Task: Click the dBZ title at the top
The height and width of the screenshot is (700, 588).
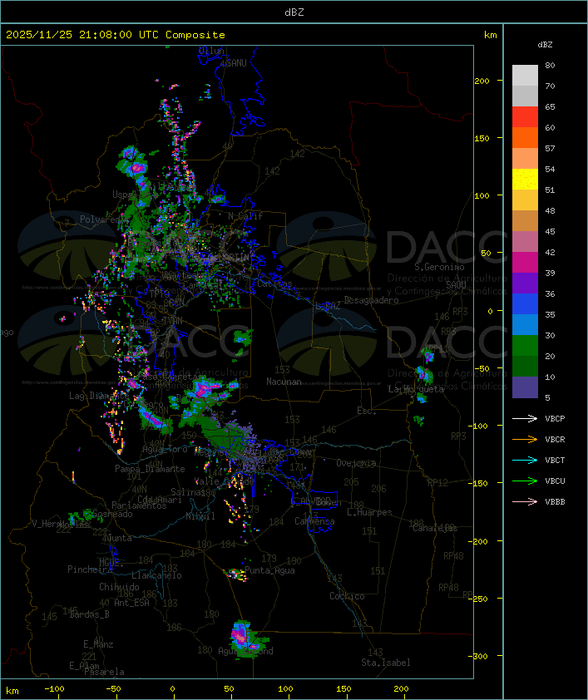Action: point(294,12)
